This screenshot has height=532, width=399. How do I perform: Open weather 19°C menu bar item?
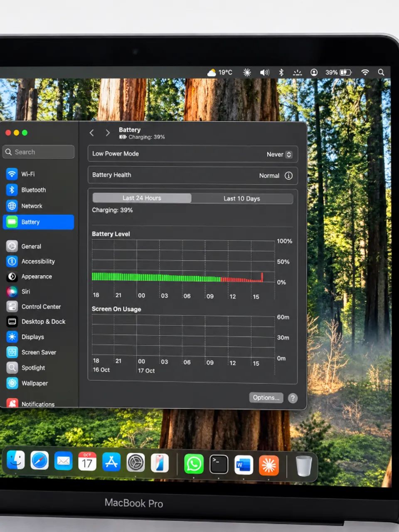point(220,72)
